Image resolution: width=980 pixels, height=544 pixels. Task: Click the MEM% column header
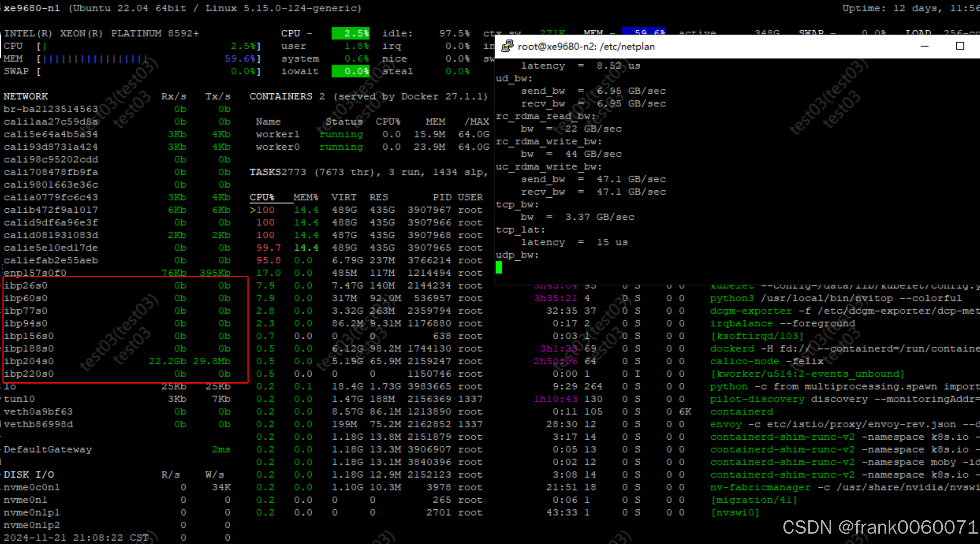tap(306, 197)
